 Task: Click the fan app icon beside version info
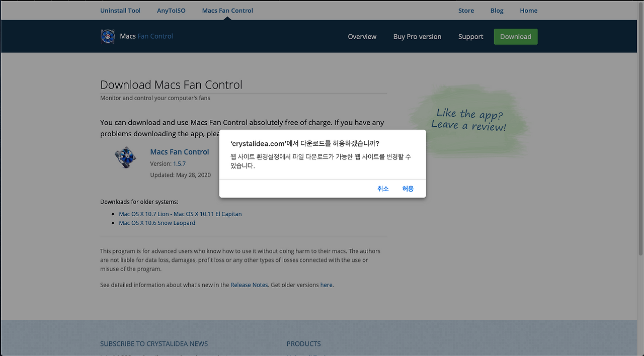[125, 157]
